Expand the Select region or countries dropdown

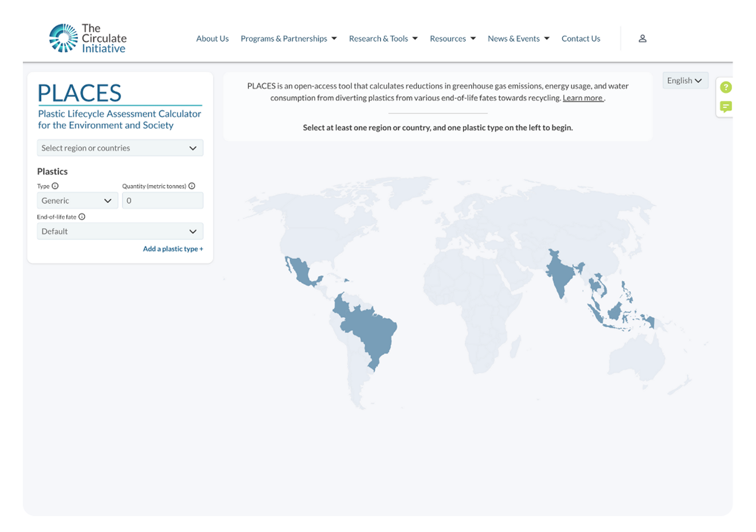click(x=120, y=148)
